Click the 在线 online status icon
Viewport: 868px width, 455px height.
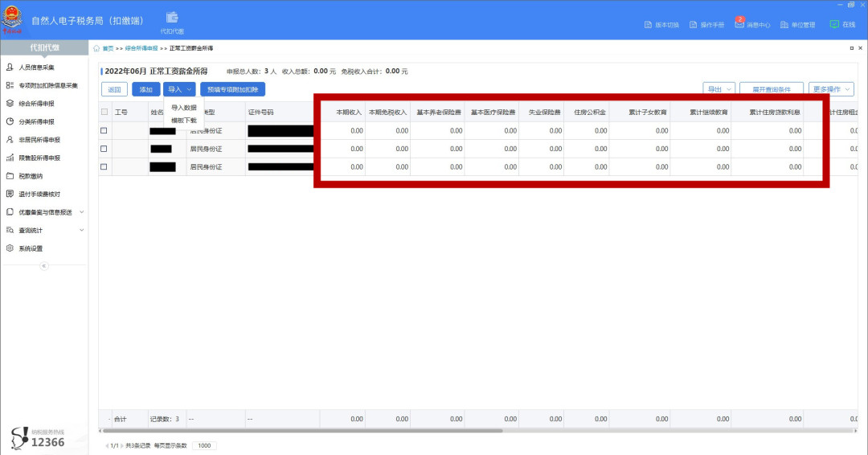tap(834, 24)
